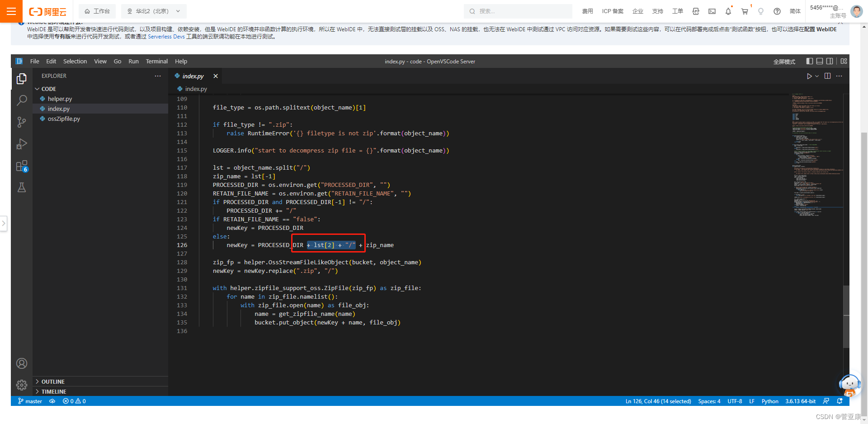Viewport: 868px width, 424px height.
Task: Toggle the bottom panel visibility
Action: click(x=819, y=61)
